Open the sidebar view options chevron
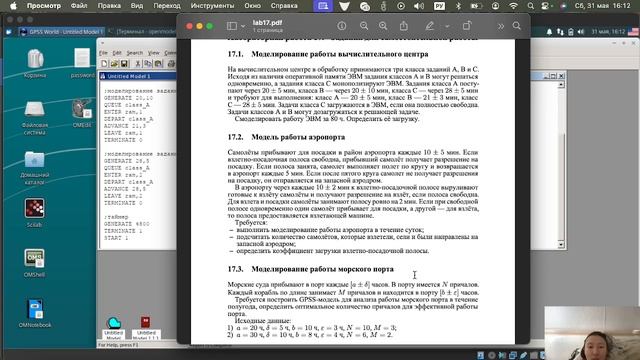This screenshot has width=640, height=360. click(243, 26)
